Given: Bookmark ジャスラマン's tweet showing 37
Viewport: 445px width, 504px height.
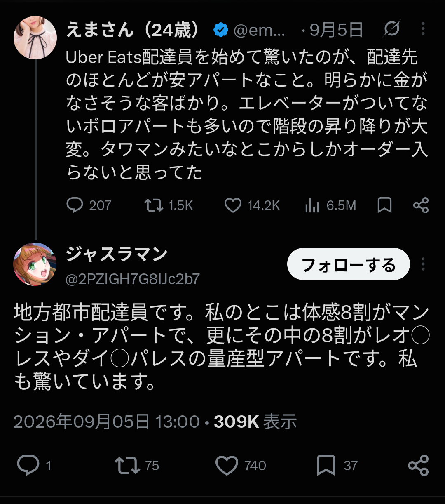Looking at the screenshot, I should click(x=326, y=466).
